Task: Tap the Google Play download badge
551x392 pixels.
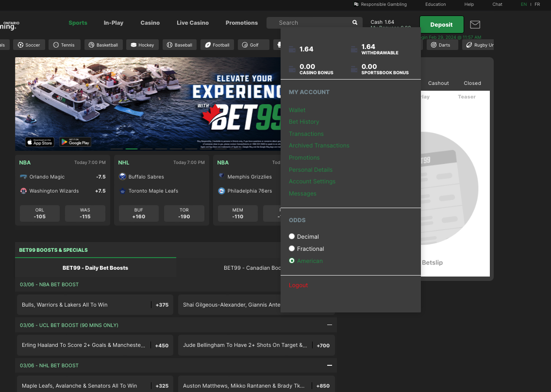Action: pos(75,142)
